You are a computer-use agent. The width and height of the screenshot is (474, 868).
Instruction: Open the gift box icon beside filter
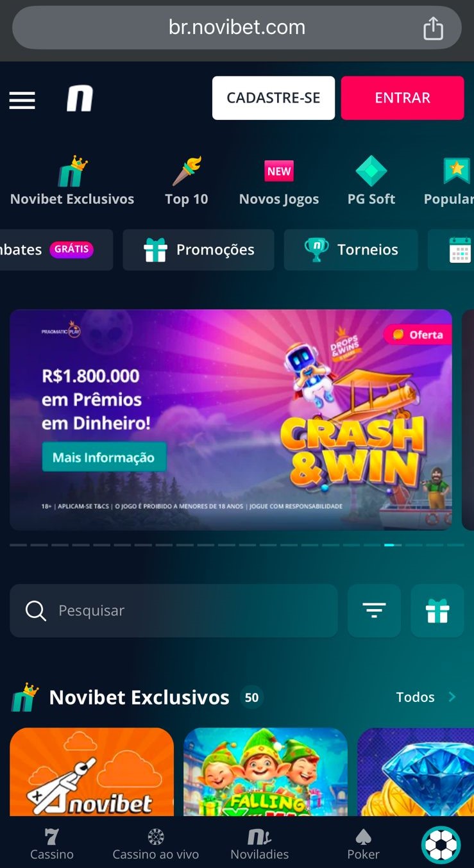pos(437,610)
